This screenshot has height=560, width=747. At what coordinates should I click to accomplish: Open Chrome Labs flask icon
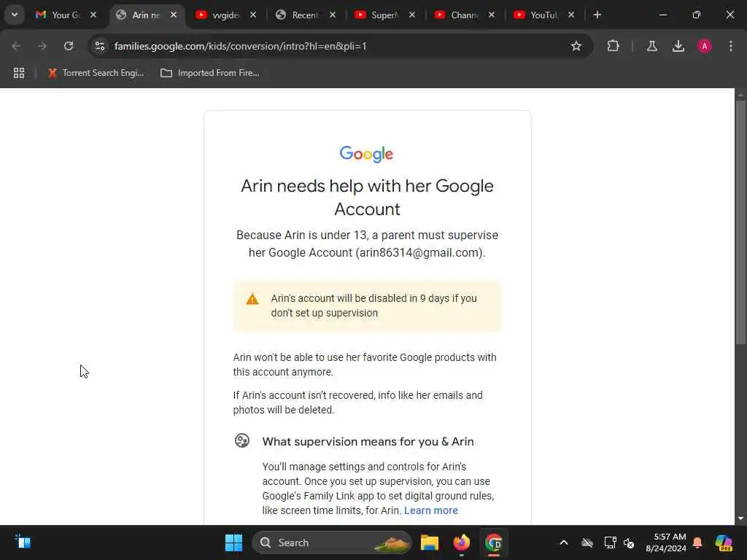651,46
